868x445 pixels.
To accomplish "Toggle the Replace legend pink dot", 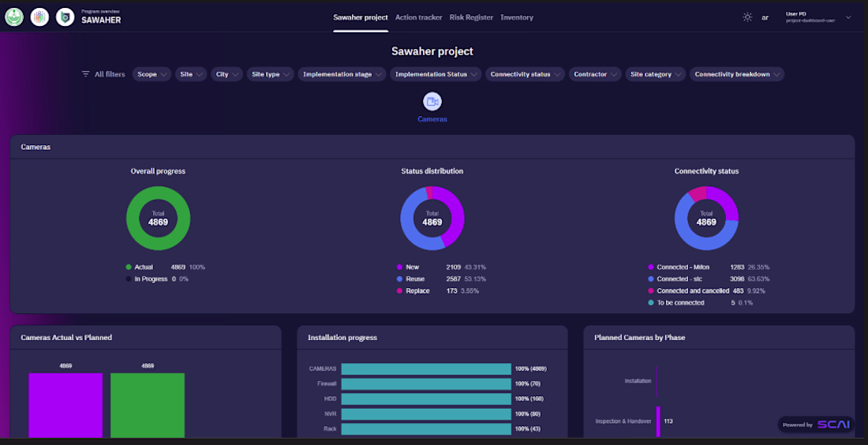I will [400, 290].
